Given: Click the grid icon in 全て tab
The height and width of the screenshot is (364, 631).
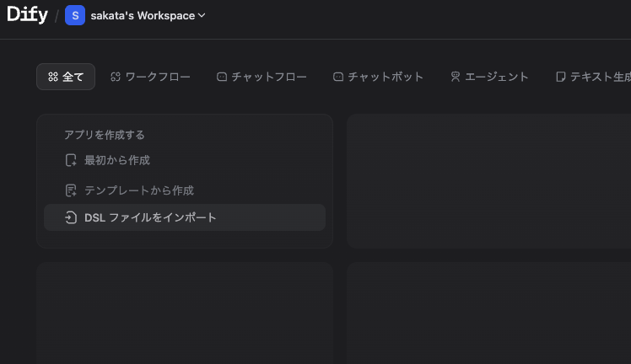Looking at the screenshot, I should [53, 77].
